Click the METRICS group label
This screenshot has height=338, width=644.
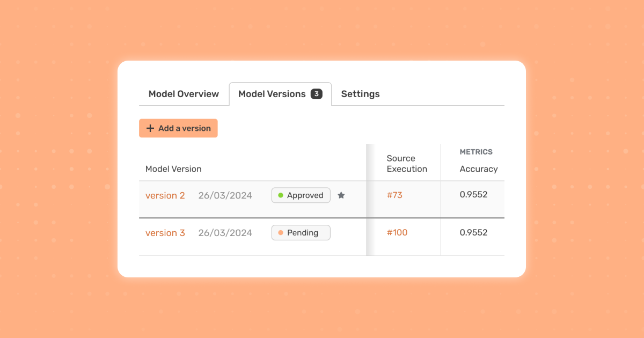[476, 152]
